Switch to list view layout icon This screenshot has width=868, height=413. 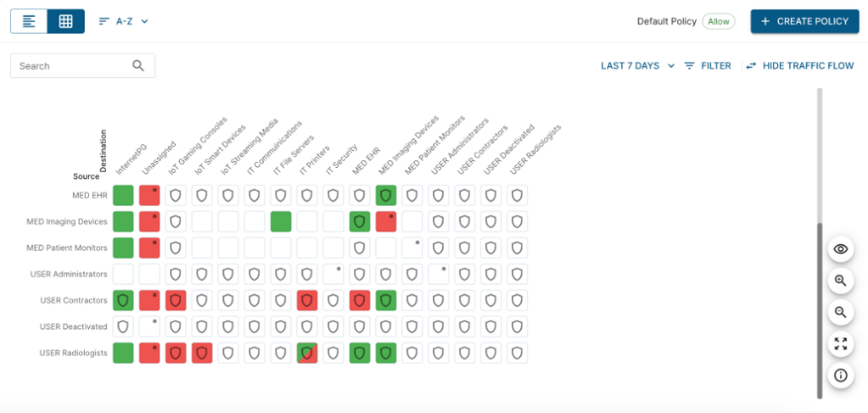pyautogui.click(x=29, y=21)
